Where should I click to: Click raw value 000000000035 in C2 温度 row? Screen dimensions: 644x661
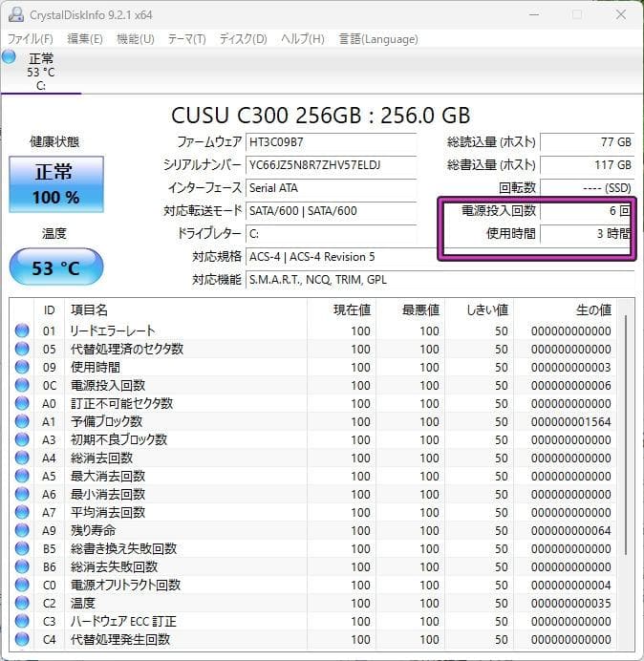coord(570,603)
